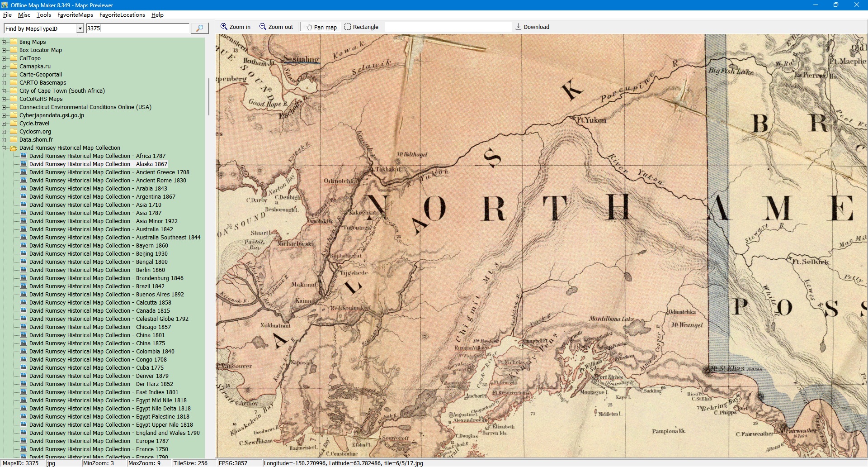Select the Rectangle selection tool
This screenshot has height=467, width=868.
pos(348,27)
